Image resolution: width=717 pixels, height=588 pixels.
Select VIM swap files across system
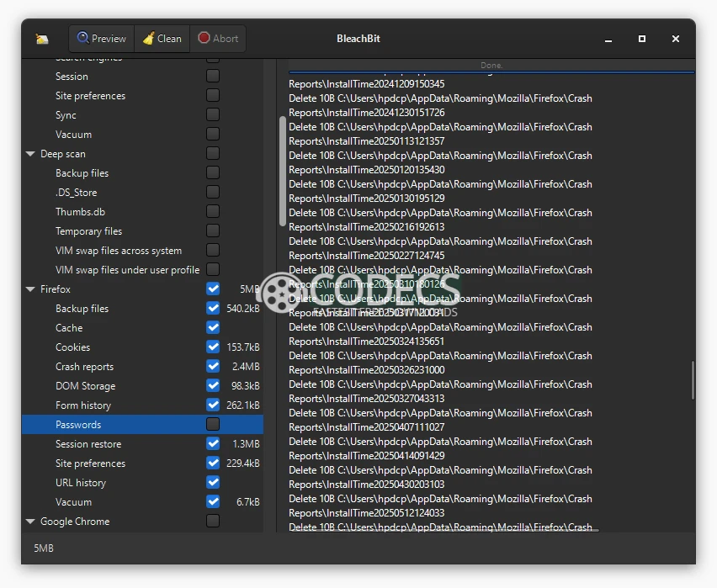119,251
